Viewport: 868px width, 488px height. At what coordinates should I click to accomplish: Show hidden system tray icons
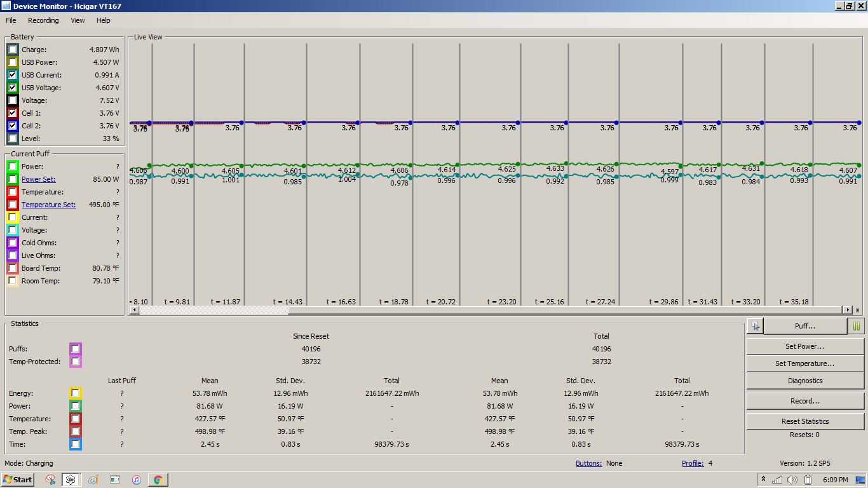tap(763, 480)
